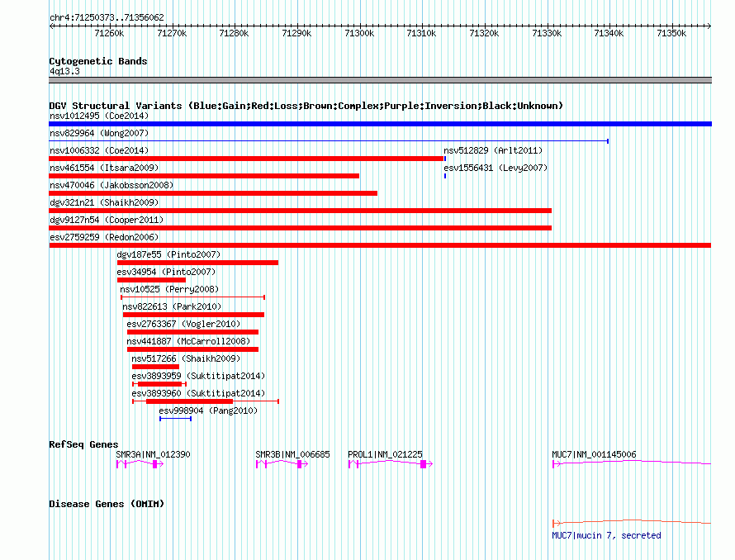
Task: Open the nsv1006332 (Coe2014) label
Action: [x=99, y=150]
